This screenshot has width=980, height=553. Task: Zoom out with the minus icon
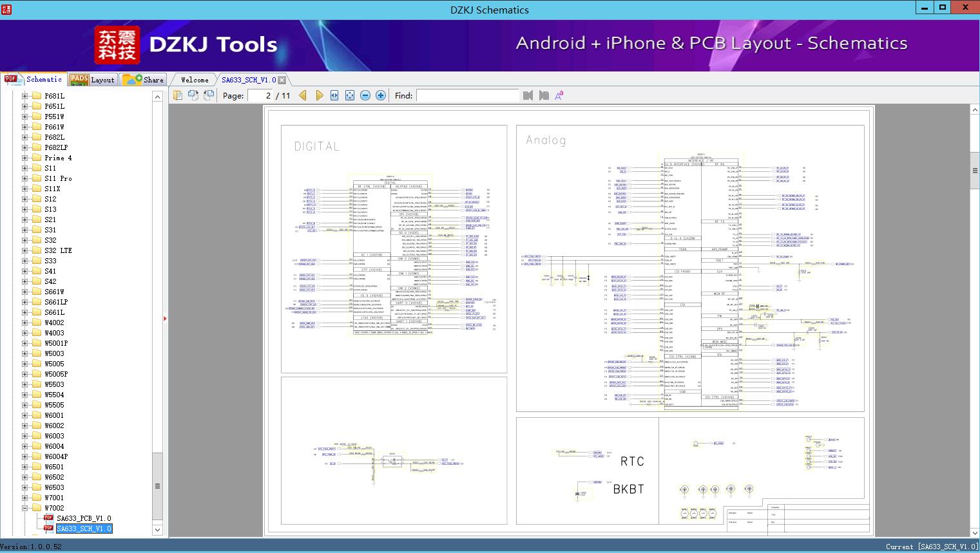click(x=365, y=95)
